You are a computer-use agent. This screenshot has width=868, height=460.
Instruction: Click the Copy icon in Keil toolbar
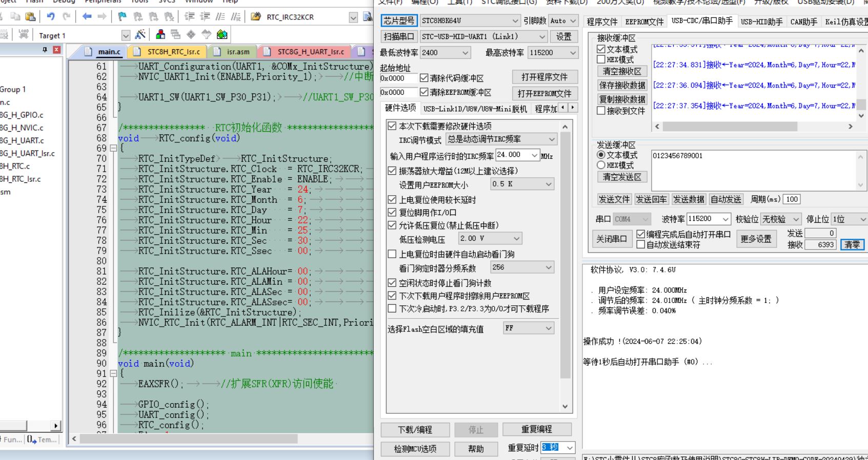click(x=15, y=17)
